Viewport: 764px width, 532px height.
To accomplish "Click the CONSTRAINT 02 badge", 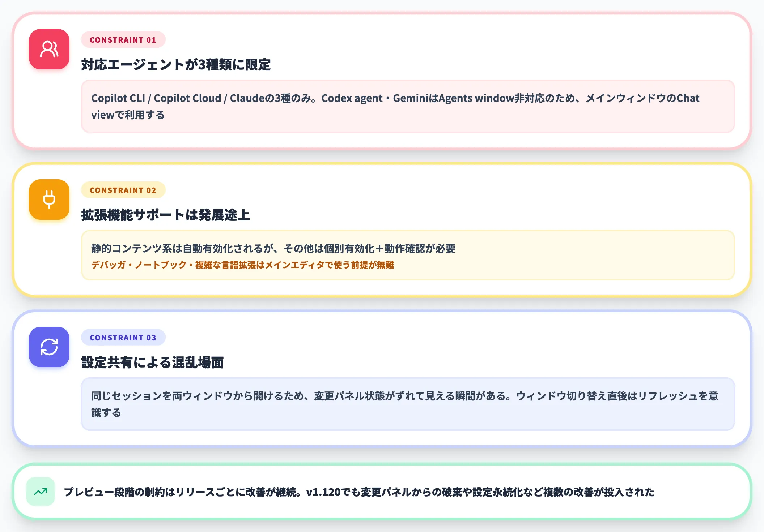I will point(123,190).
